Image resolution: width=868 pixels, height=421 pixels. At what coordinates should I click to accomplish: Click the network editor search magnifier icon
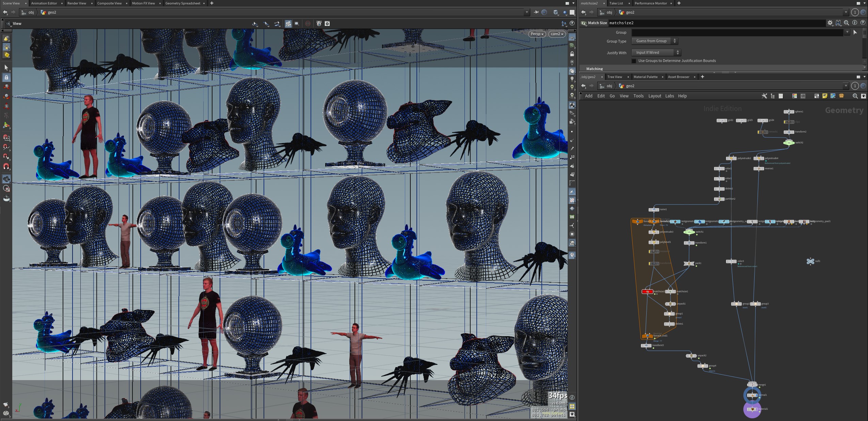point(855,96)
